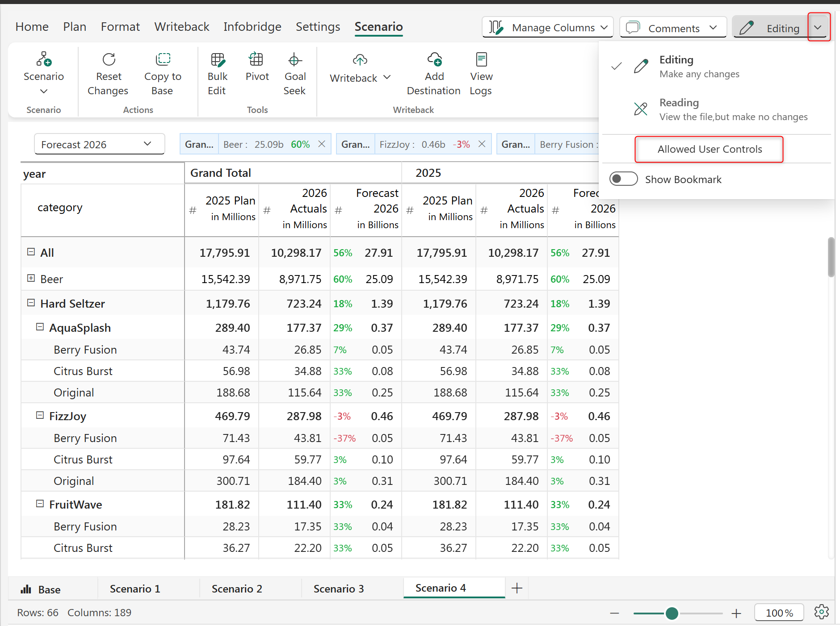
Task: Open the Writeback ribbon tab
Action: coord(181,27)
